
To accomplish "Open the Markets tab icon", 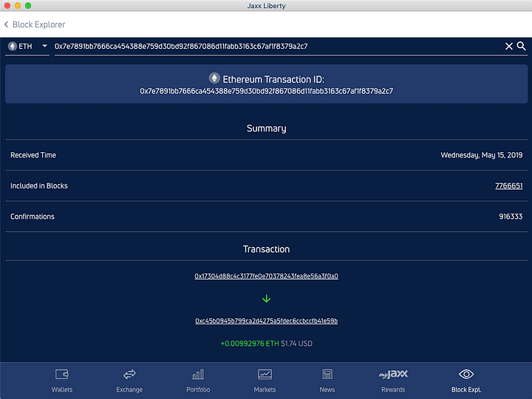I will (x=265, y=374).
